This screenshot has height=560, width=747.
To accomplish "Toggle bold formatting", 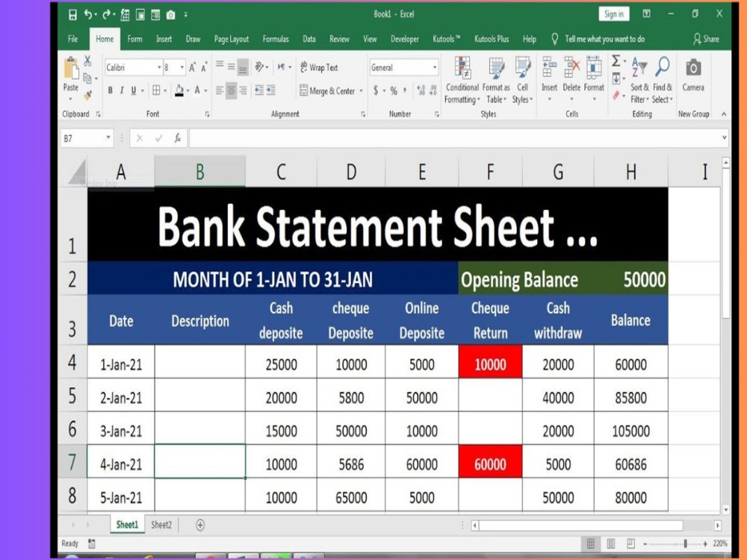I will 110,90.
